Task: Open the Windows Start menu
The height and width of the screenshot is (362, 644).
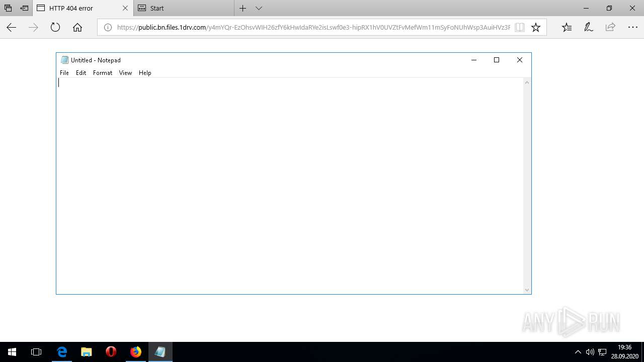Action: pyautogui.click(x=12, y=352)
